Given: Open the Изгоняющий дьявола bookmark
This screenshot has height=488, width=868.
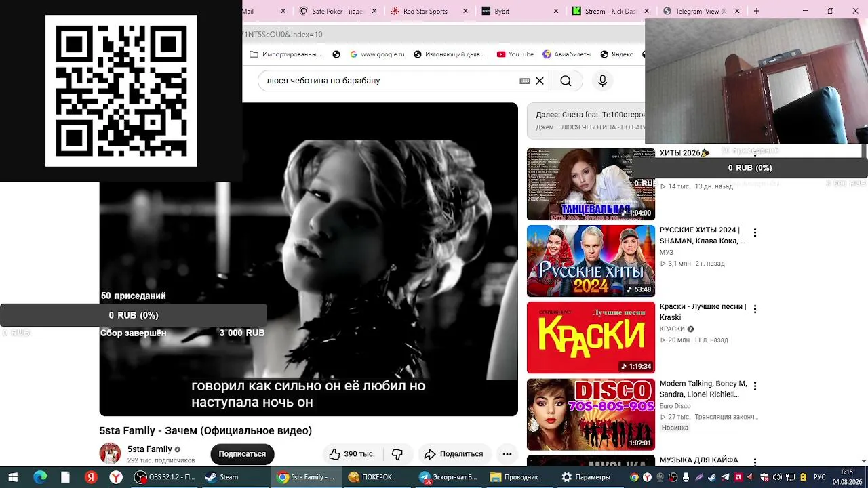Looking at the screenshot, I should pos(450,54).
